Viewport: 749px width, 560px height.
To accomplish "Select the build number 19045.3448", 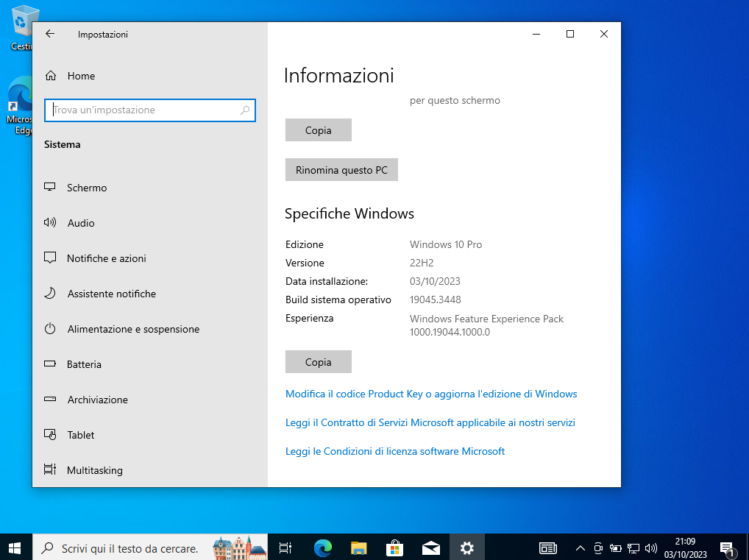I will pyautogui.click(x=435, y=300).
